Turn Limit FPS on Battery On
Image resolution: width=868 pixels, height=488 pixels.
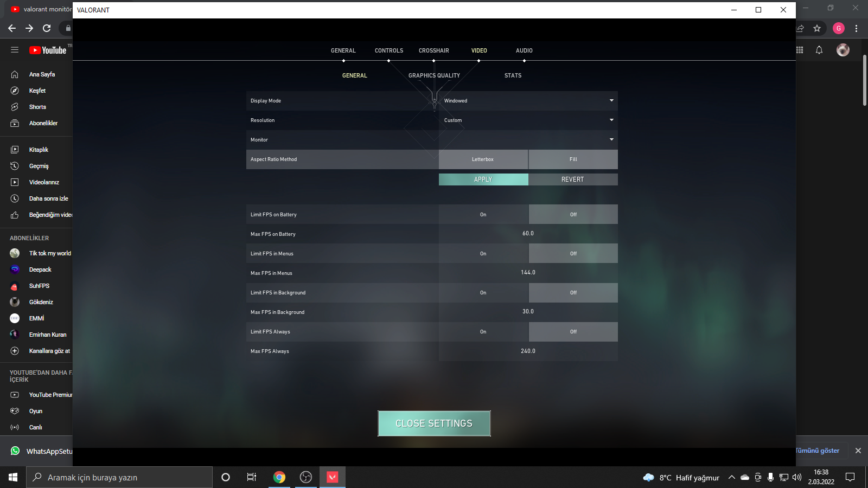coord(483,215)
